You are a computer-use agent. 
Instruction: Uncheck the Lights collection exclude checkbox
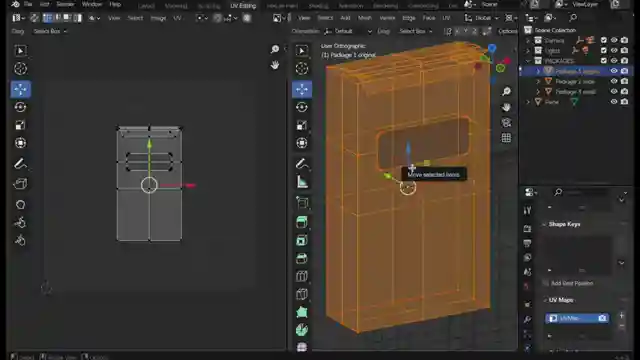[604, 50]
